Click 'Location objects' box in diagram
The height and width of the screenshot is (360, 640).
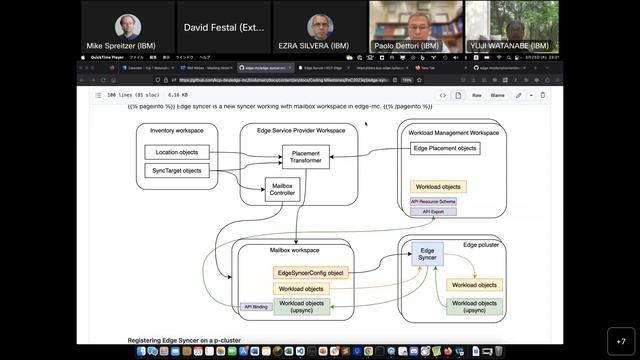click(177, 152)
